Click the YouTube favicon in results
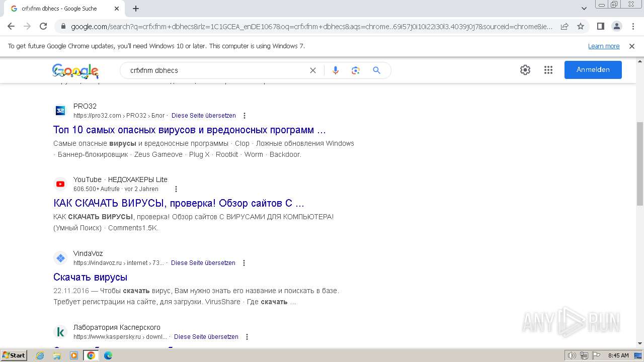 (x=60, y=184)
